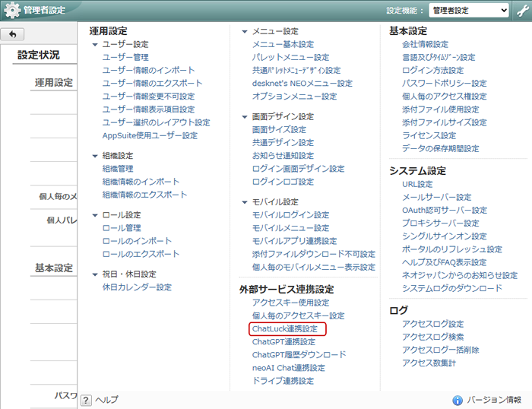The height and width of the screenshot is (409, 532).
Task: Open 会社情報設定 link
Action: [x=425, y=44]
